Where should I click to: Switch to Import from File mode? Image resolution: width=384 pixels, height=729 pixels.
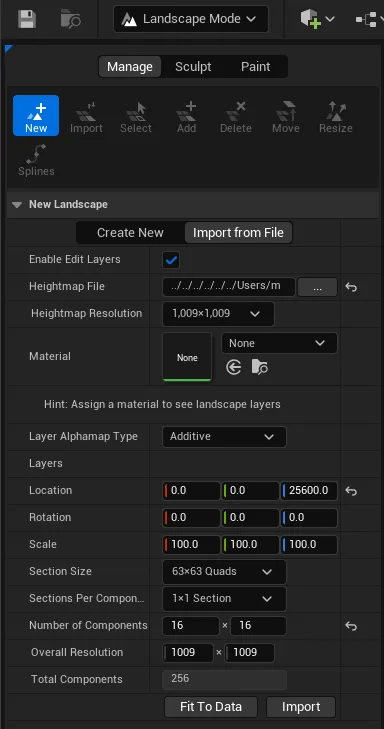pyautogui.click(x=238, y=232)
